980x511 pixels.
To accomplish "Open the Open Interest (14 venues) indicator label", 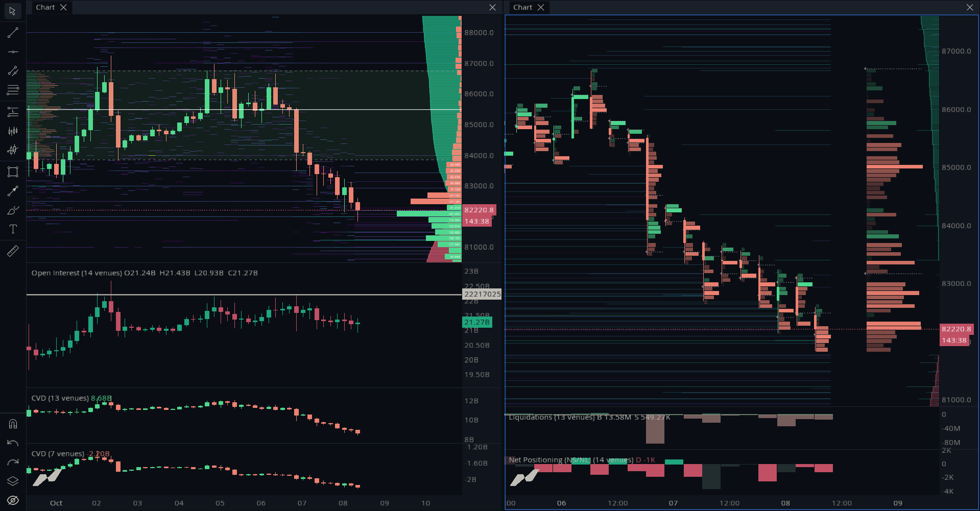I will click(x=78, y=273).
